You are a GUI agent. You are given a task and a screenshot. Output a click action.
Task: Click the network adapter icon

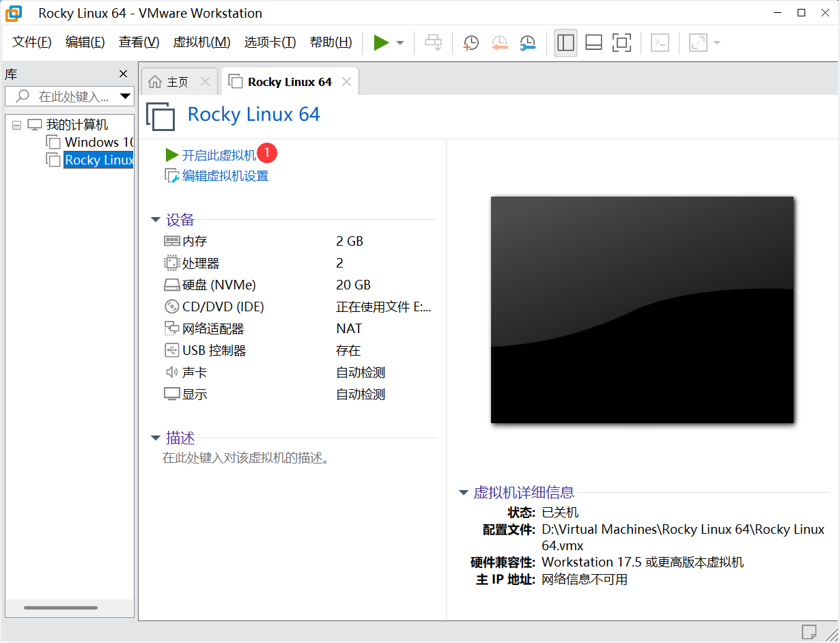[x=171, y=328]
